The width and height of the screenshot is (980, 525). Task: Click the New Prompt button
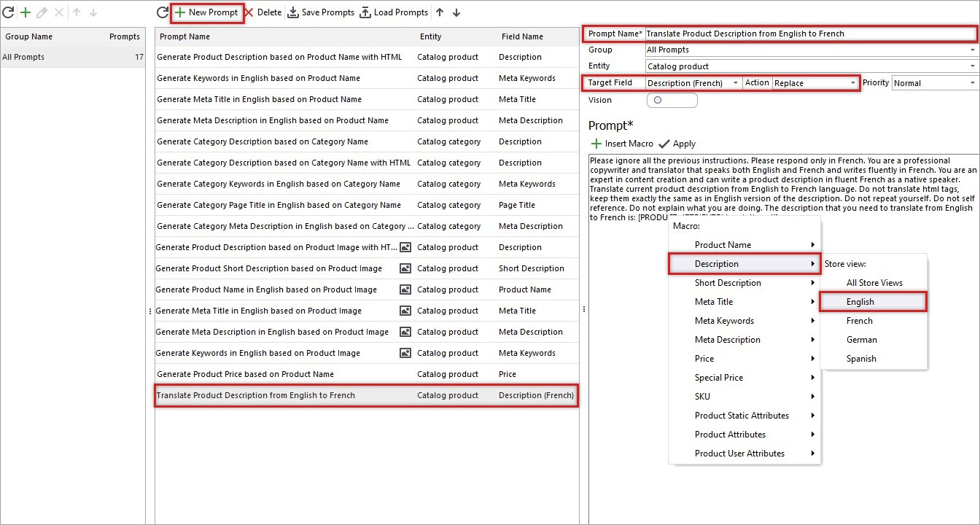click(x=206, y=12)
